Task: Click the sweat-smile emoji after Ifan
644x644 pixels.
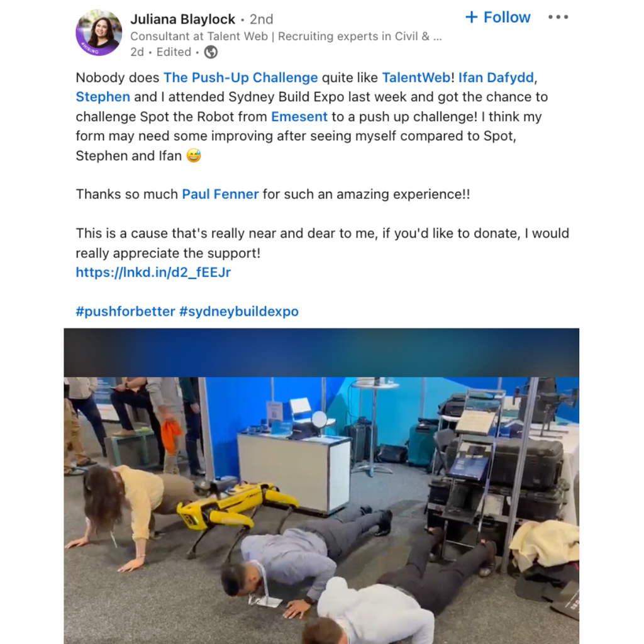Action: tap(194, 156)
